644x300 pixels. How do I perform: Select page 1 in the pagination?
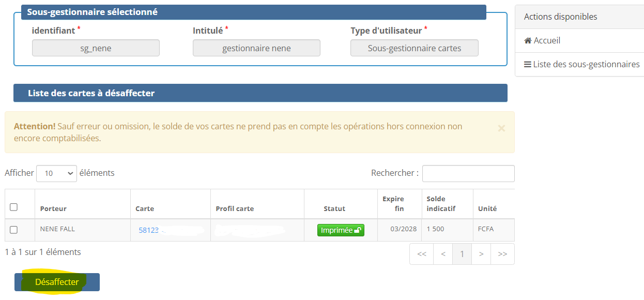(x=462, y=254)
